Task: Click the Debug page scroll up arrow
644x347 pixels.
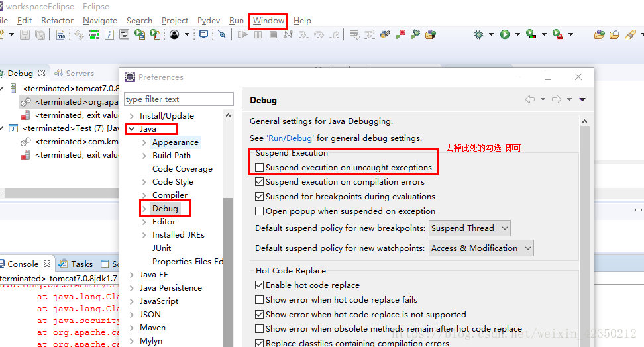Action: coord(584,121)
